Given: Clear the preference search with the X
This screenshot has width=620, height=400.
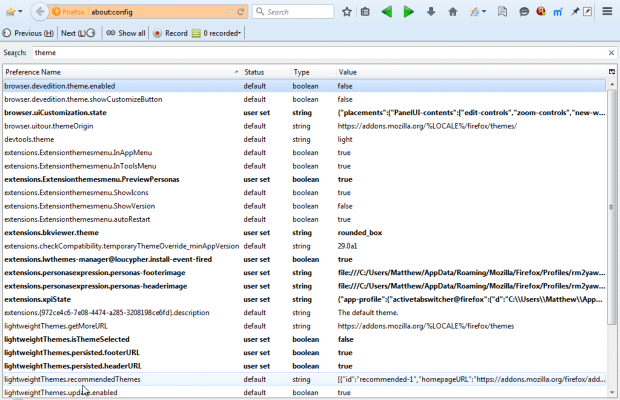Looking at the screenshot, I should point(611,53).
